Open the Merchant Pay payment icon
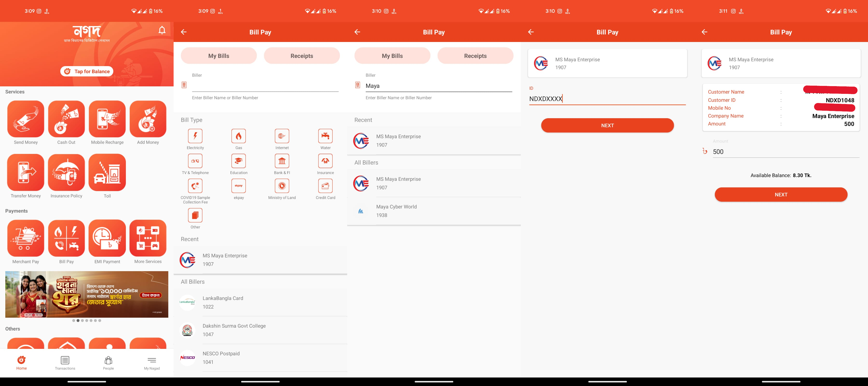Screen dimensions: 868x386 26,238
